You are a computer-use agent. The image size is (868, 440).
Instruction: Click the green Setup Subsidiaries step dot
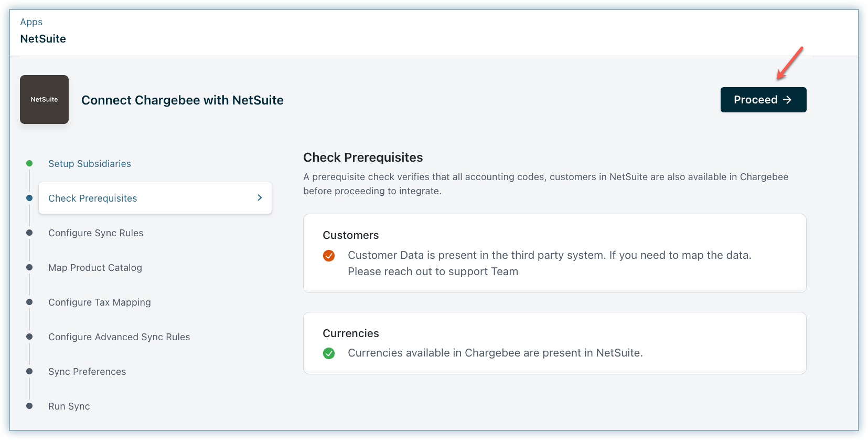29,163
